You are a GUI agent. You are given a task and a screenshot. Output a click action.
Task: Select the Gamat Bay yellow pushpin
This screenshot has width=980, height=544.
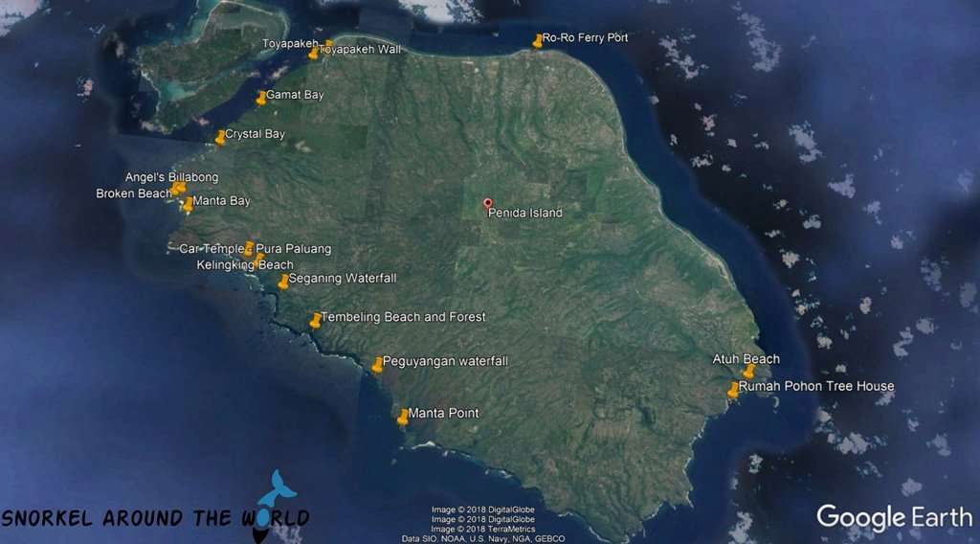[x=261, y=98]
